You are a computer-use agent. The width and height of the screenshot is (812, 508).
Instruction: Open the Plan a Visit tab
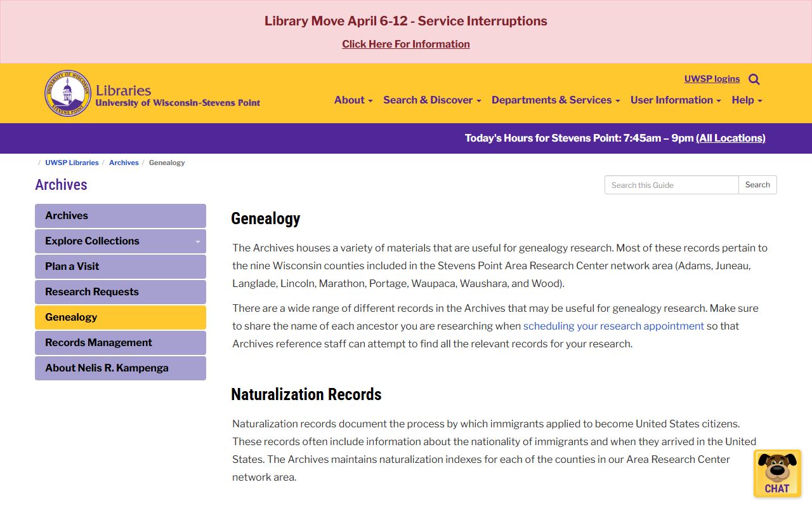[121, 267]
